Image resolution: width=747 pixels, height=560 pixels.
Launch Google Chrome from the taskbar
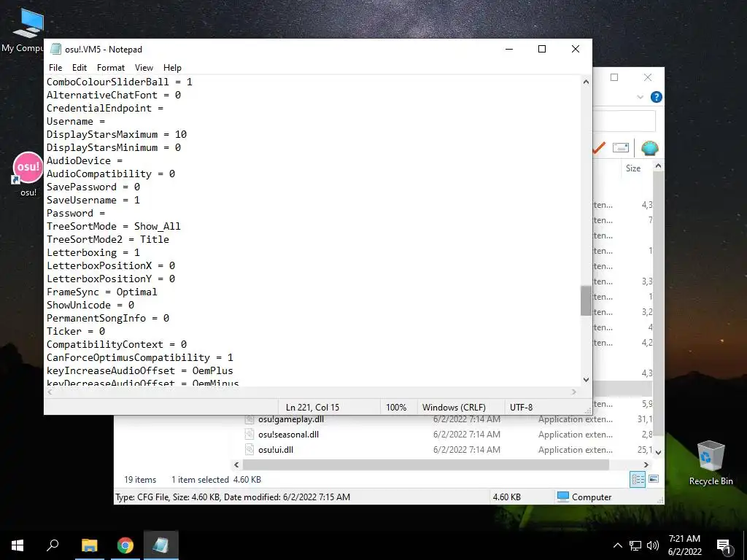[125, 545]
